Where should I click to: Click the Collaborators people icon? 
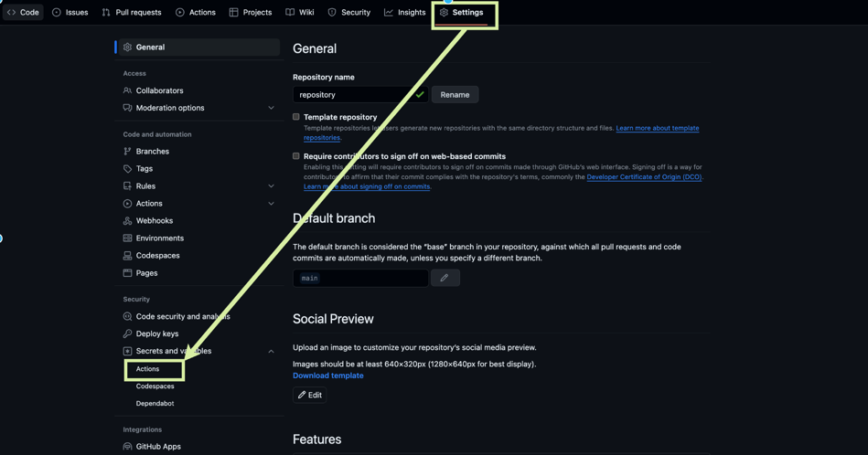(127, 90)
